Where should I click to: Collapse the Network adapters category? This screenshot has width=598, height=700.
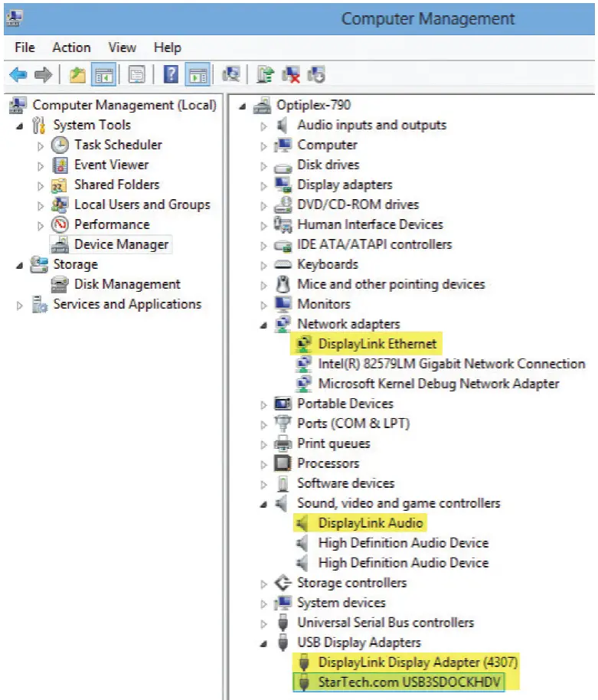[263, 325]
